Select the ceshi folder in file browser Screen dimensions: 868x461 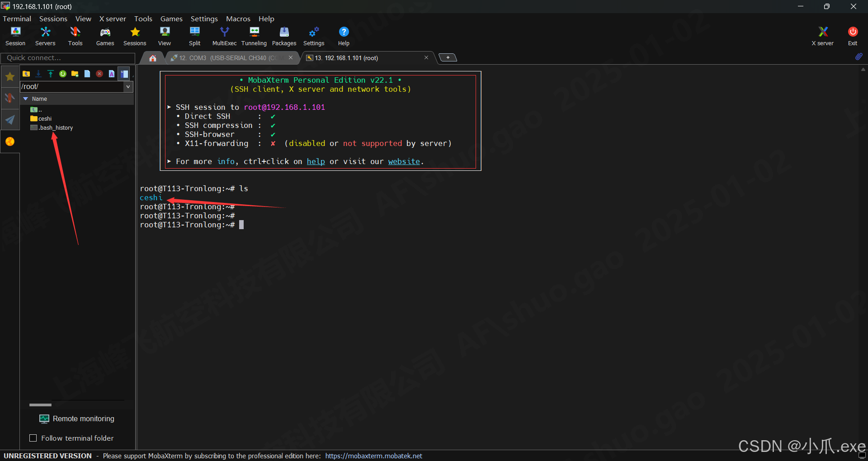[x=41, y=118]
